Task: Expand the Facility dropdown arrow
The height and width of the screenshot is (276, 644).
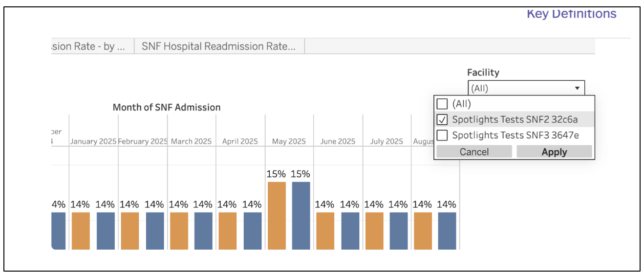Action: (x=577, y=89)
